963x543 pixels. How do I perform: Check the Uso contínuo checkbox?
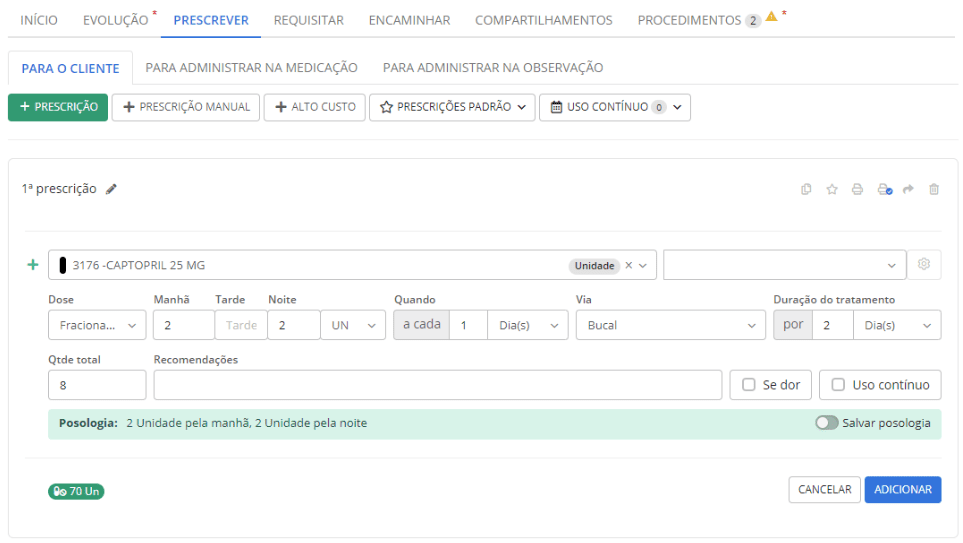(838, 385)
